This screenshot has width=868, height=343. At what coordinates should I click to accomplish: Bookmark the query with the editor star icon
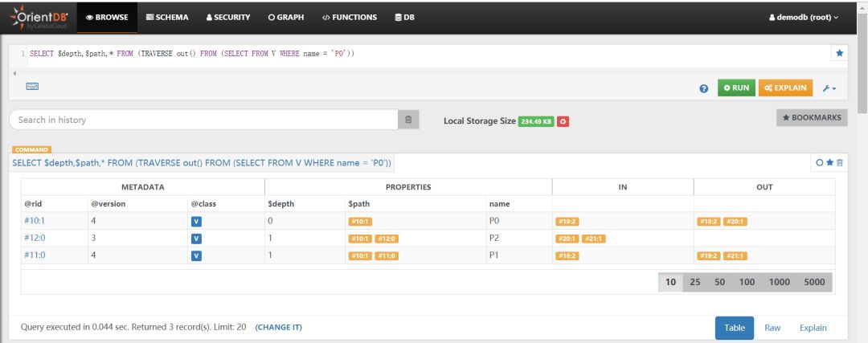pyautogui.click(x=840, y=53)
